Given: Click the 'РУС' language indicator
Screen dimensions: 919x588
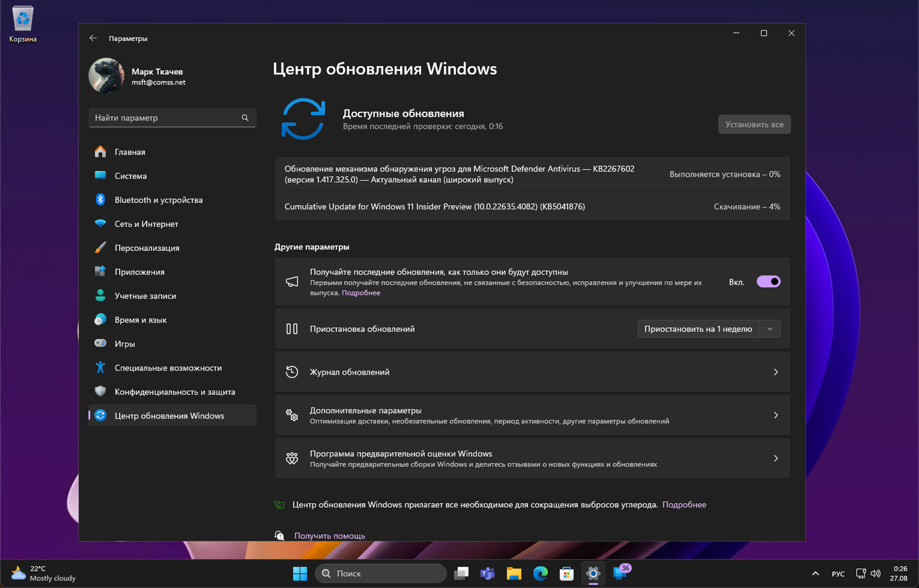Looking at the screenshot, I should (x=838, y=574).
